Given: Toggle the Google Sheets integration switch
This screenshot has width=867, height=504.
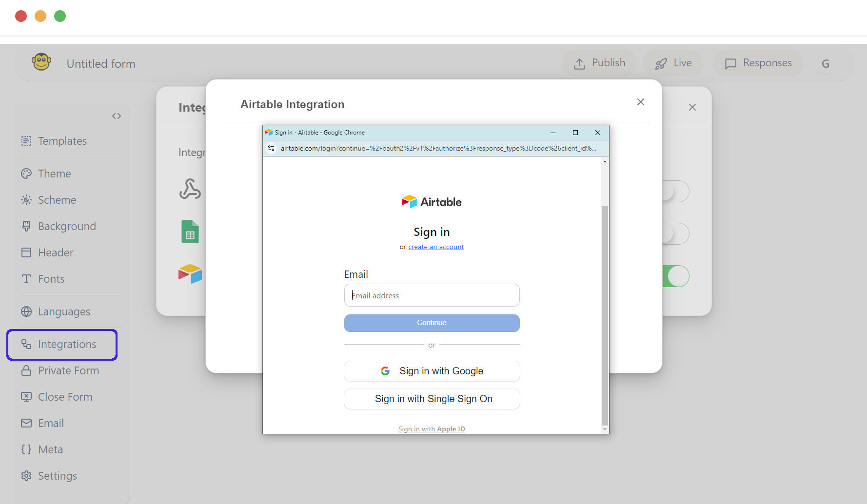Looking at the screenshot, I should click(675, 234).
